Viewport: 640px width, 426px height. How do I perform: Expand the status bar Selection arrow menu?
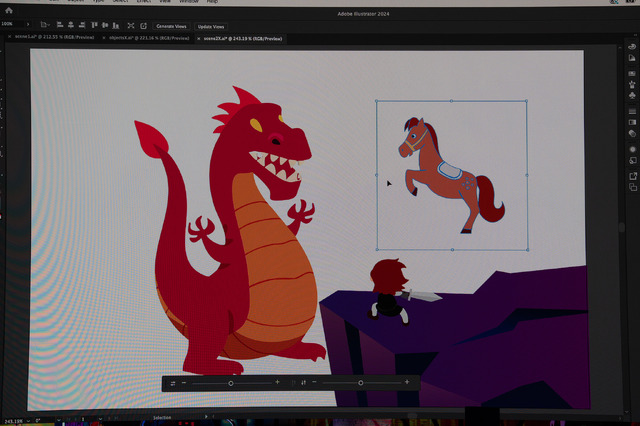pos(206,417)
